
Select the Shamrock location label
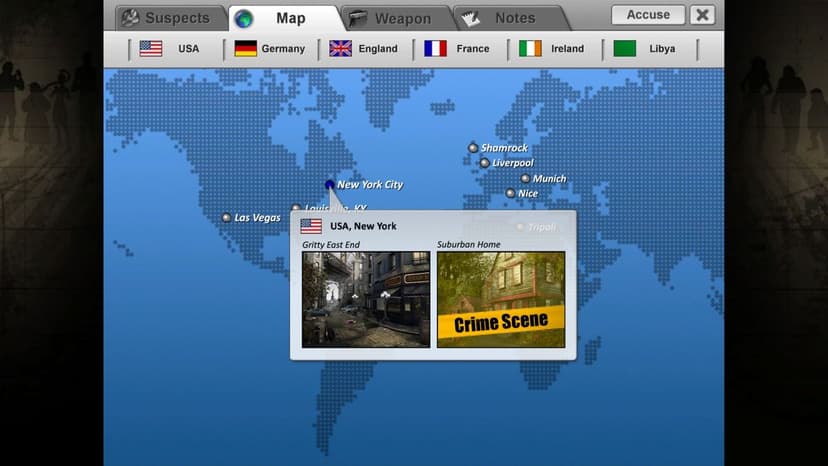click(x=504, y=148)
